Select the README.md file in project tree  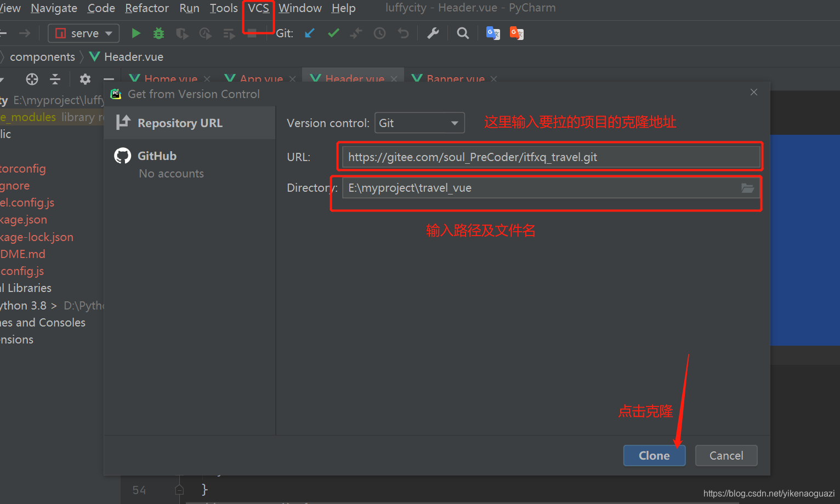point(22,254)
